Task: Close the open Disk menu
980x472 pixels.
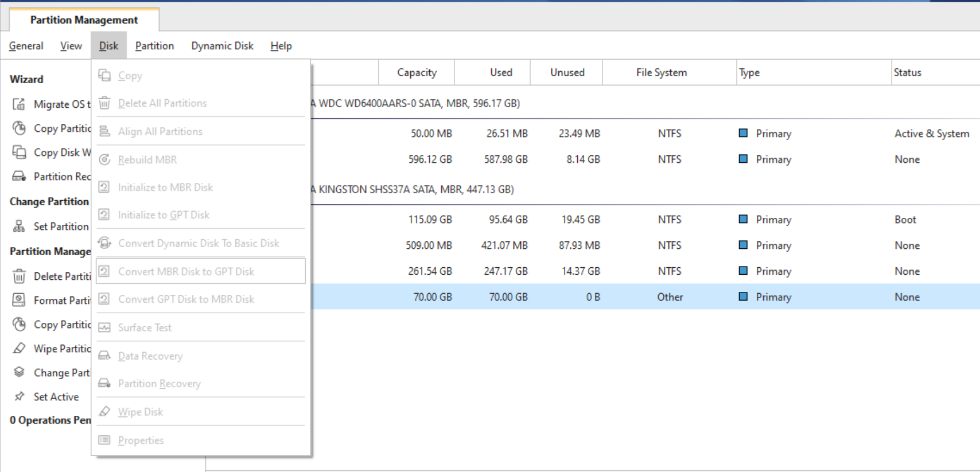Action: tap(108, 46)
